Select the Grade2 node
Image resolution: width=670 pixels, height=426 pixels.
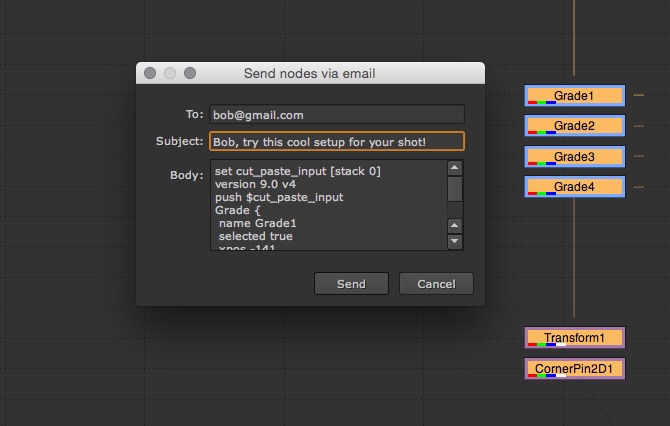coord(574,126)
